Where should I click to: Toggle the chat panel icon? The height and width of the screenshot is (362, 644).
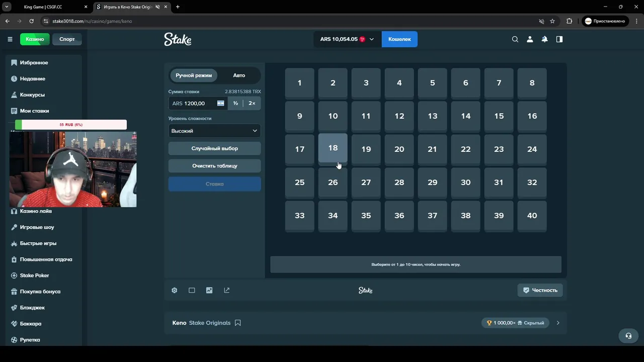(559, 39)
